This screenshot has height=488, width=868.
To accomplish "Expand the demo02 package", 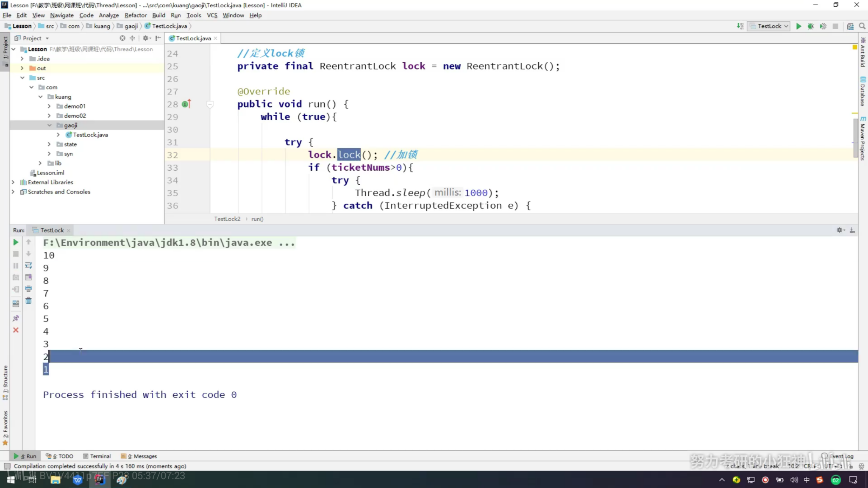I will coord(49,116).
